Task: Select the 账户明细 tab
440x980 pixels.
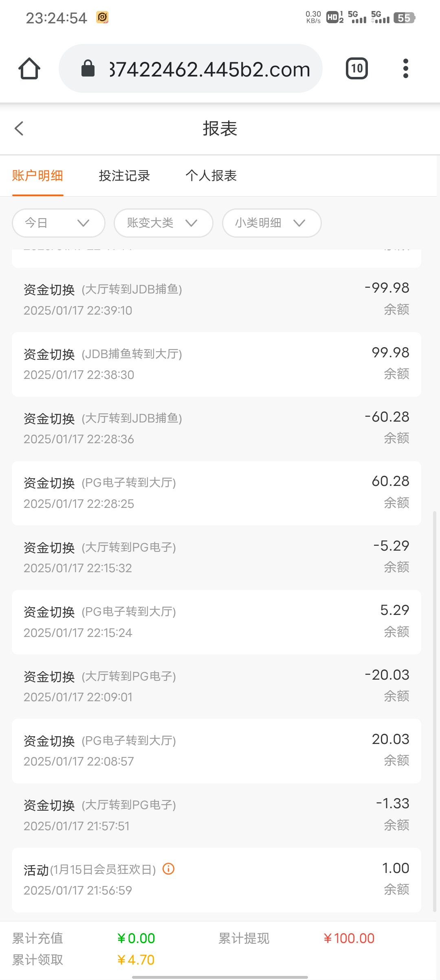Action: (x=37, y=176)
